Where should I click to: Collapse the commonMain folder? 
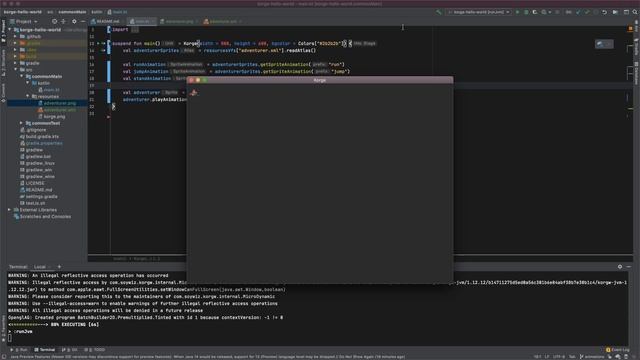click(x=22, y=76)
